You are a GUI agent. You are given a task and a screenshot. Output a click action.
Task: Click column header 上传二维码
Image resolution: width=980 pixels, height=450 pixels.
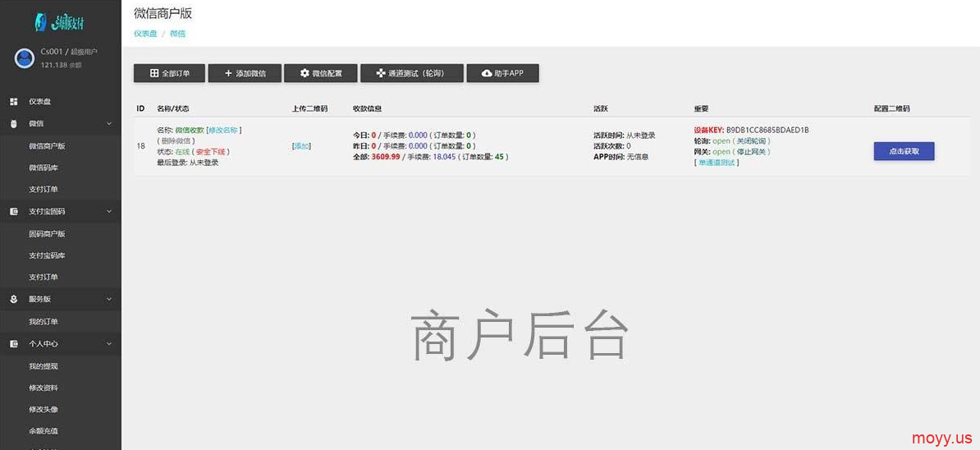[310, 108]
